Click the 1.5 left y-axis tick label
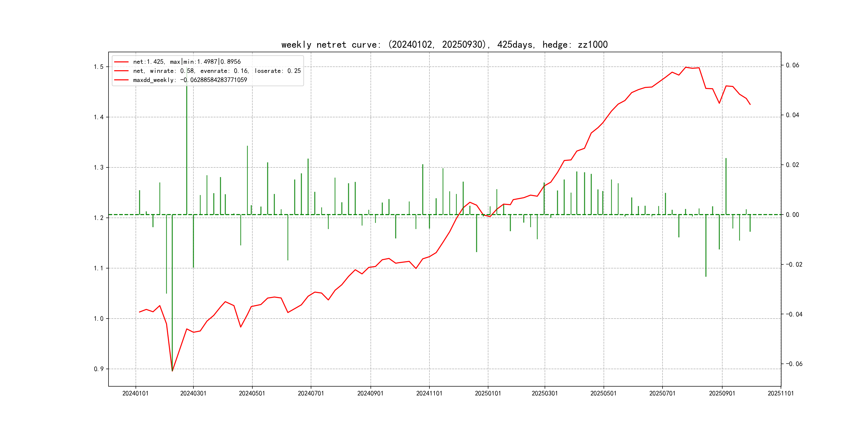Image resolution: width=868 pixels, height=434 pixels. pyautogui.click(x=98, y=67)
